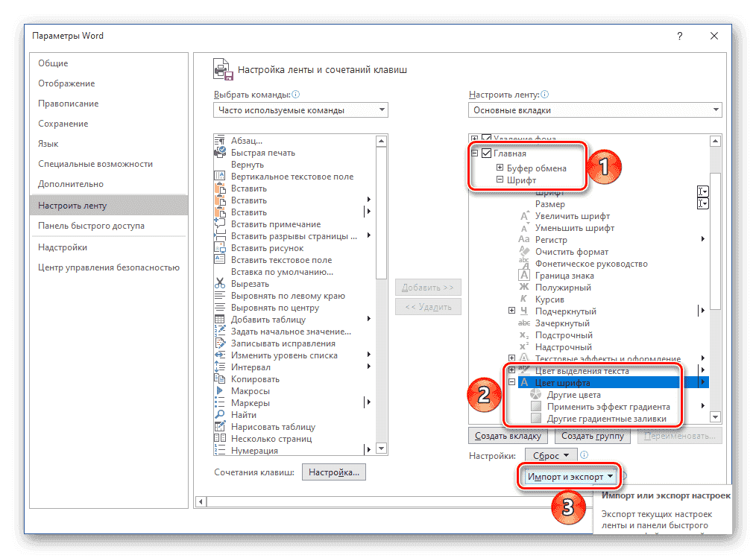Click the info icon beside Выбрать команды
This screenshot has width=756, height=558.
[x=295, y=95]
